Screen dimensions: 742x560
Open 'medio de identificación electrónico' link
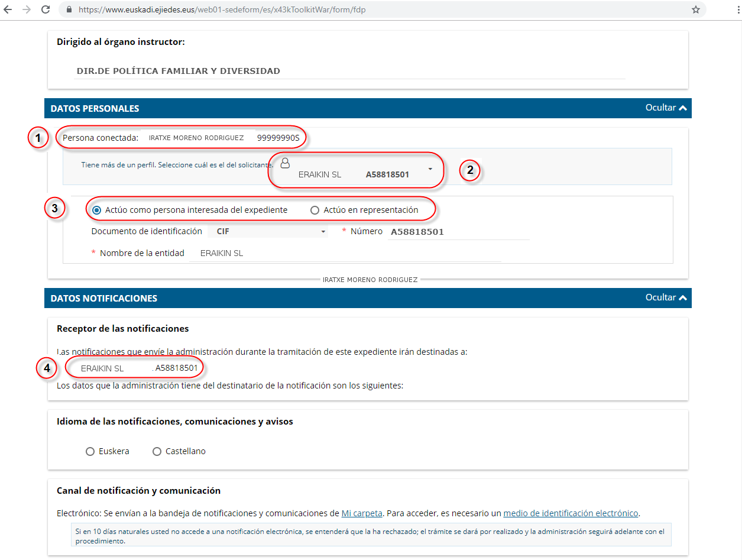pos(571,513)
